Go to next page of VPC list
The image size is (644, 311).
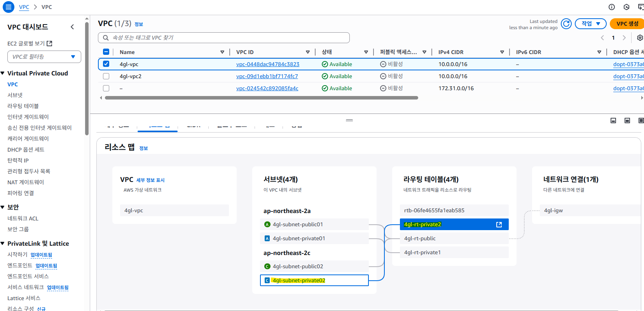coord(624,38)
